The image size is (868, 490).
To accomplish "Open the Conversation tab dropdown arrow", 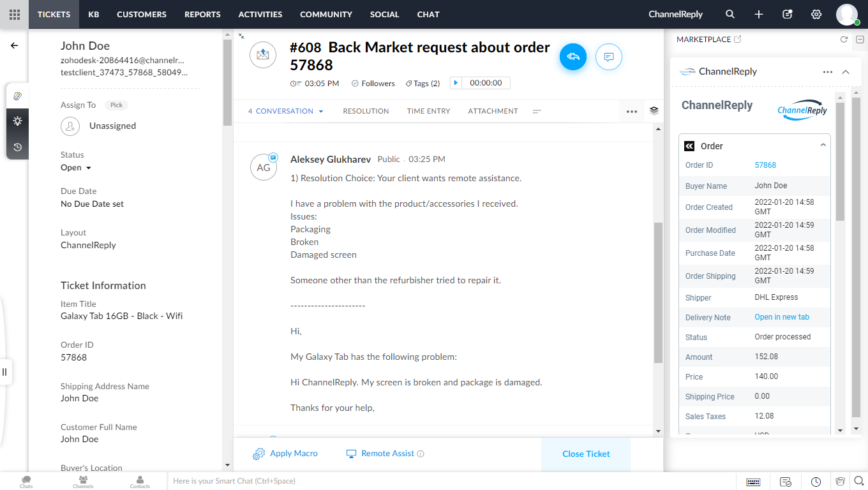I will pos(321,112).
